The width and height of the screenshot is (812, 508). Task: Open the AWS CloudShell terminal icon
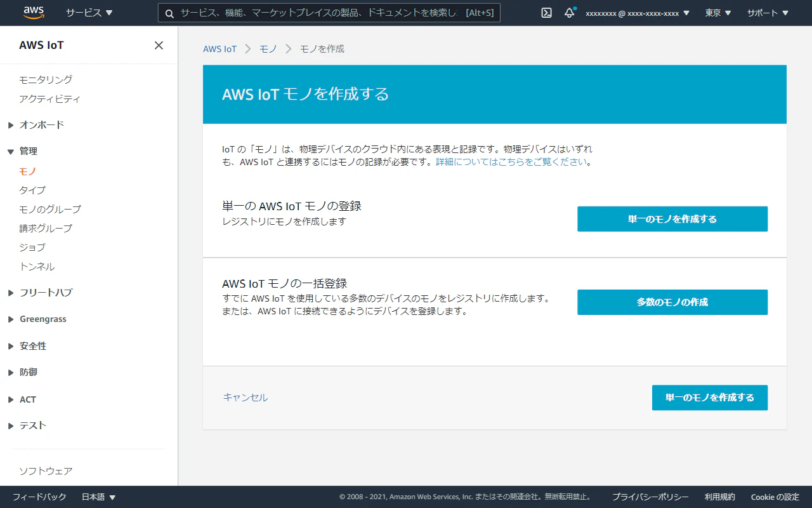[x=546, y=12]
